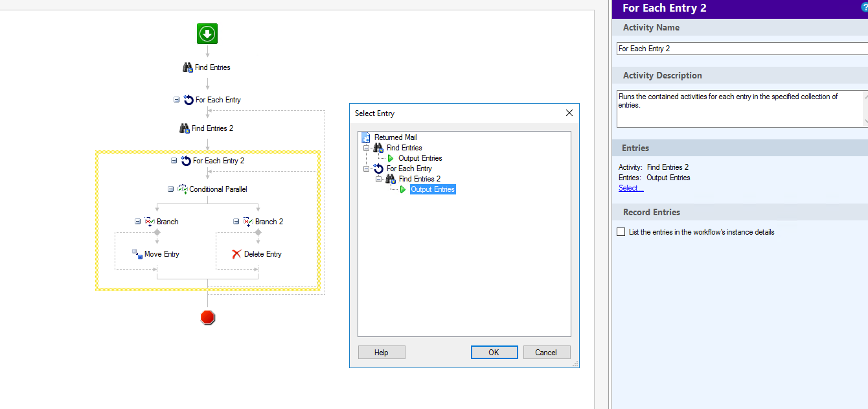The height and width of the screenshot is (409, 868).
Task: Open the Select... link under Entries
Action: 631,188
